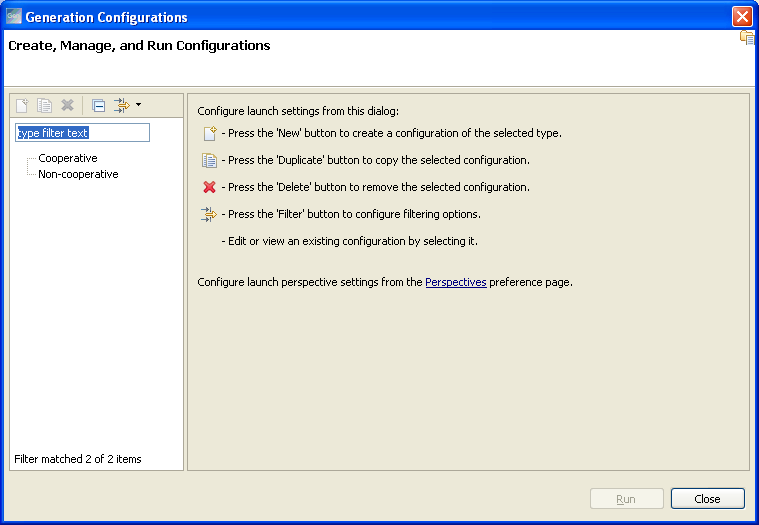Click the Delete configuration toolbar icon
759x525 pixels.
click(67, 105)
